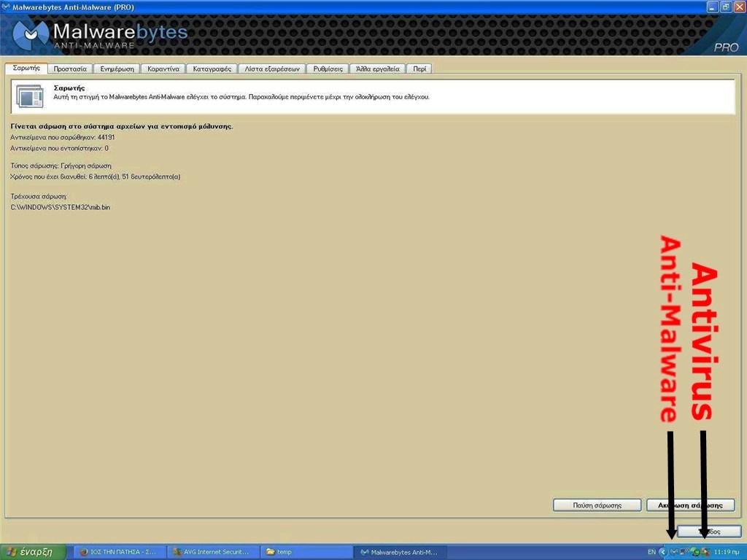Click the EN language indicator in the taskbar
Image resolution: width=747 pixels, height=560 pixels.
[x=651, y=552]
